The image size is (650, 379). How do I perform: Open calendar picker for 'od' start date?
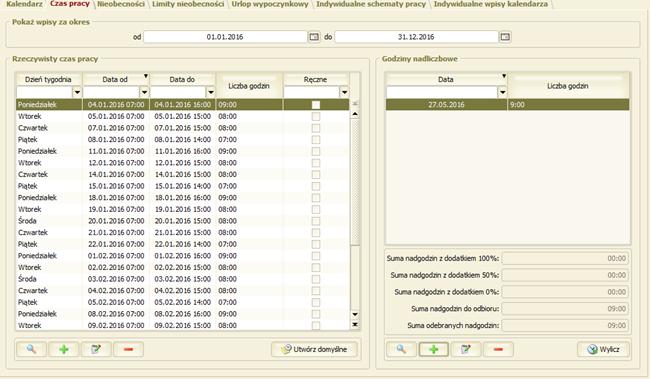coord(314,37)
